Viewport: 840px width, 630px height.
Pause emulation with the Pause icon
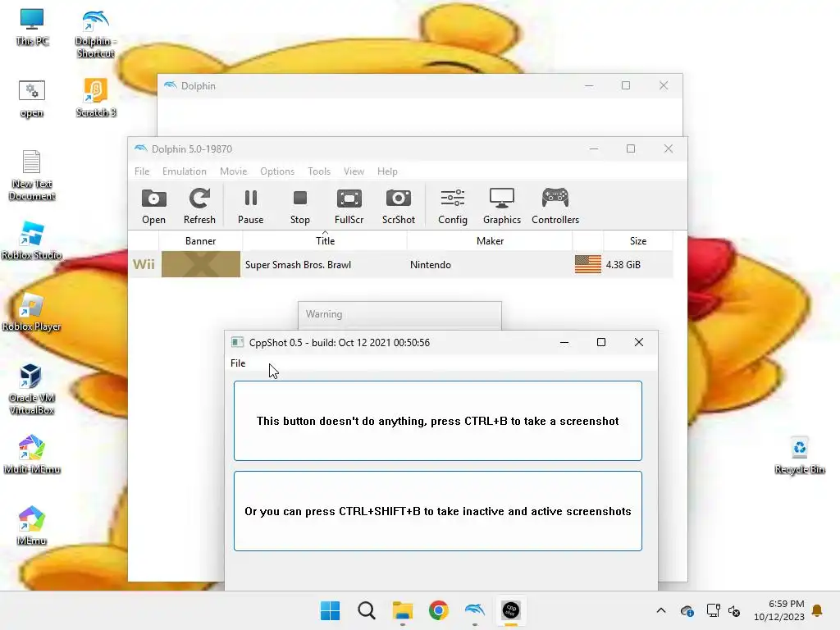(x=251, y=206)
